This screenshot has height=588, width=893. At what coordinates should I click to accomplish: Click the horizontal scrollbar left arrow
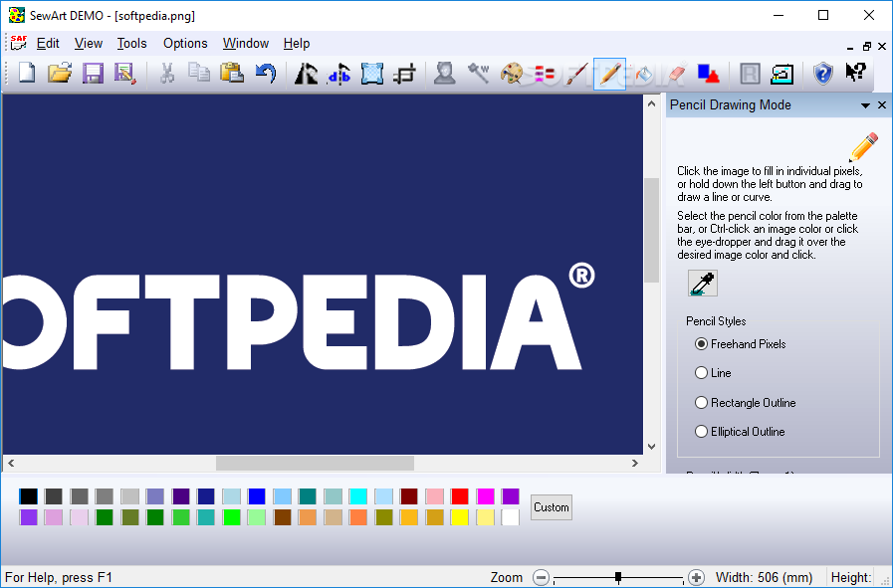pyautogui.click(x=11, y=464)
